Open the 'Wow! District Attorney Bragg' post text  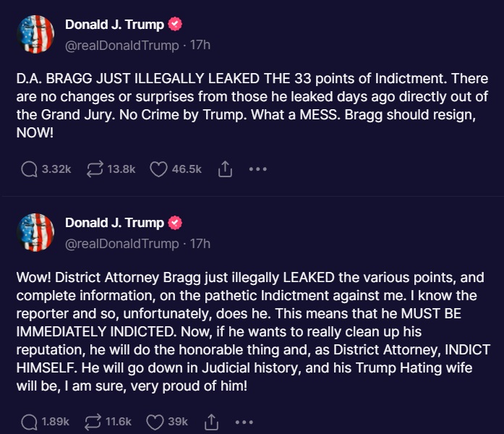point(253,332)
